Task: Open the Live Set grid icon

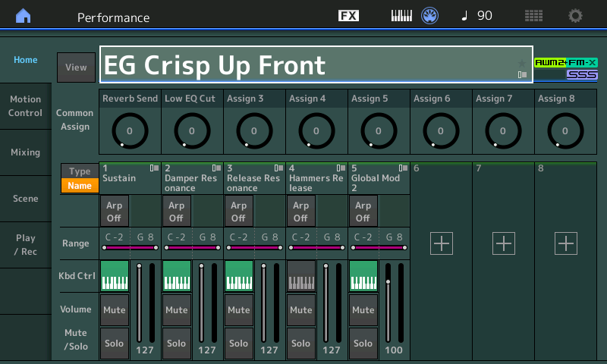Action: pyautogui.click(x=533, y=16)
